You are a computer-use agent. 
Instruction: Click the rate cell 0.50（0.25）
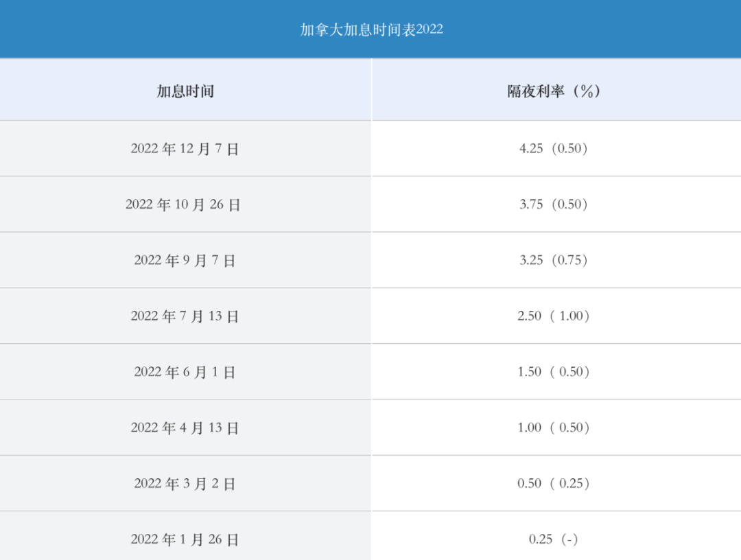(554, 483)
